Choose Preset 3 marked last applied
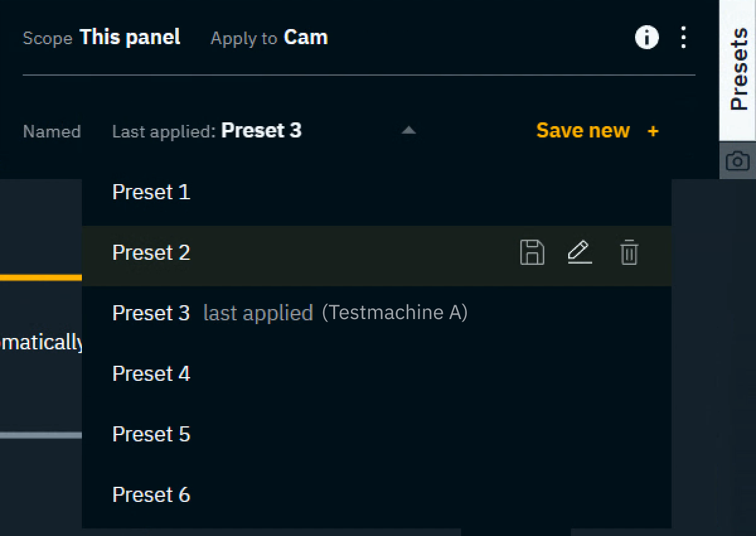 151,313
